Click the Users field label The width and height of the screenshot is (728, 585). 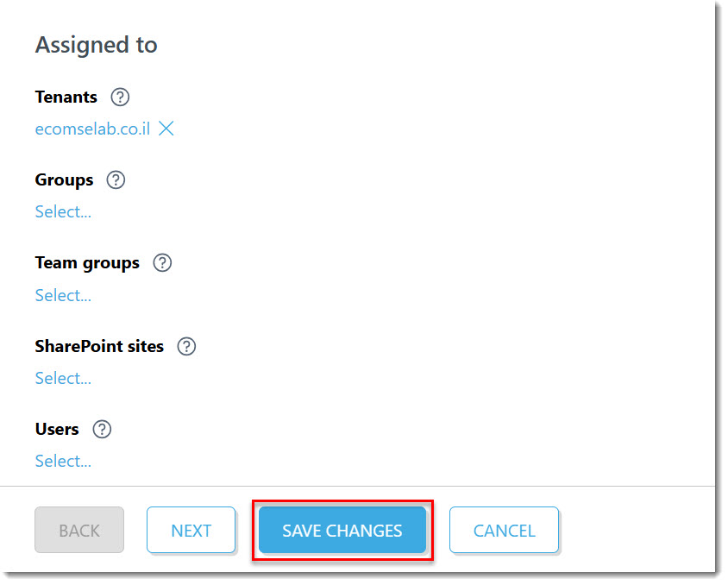[57, 430]
